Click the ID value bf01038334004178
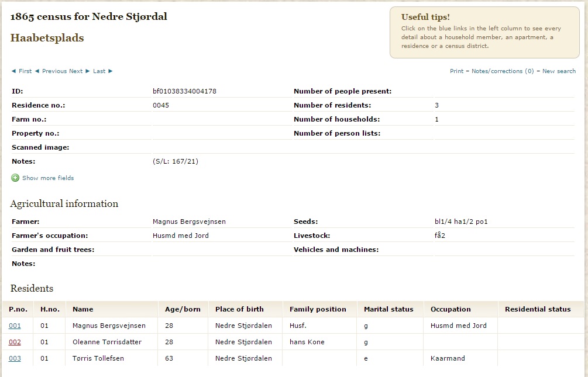Image resolution: width=588 pixels, height=377 pixels. coord(184,91)
